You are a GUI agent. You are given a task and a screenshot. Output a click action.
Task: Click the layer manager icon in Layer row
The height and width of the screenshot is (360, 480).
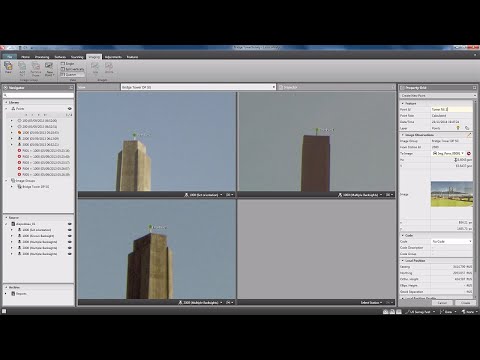(467, 128)
